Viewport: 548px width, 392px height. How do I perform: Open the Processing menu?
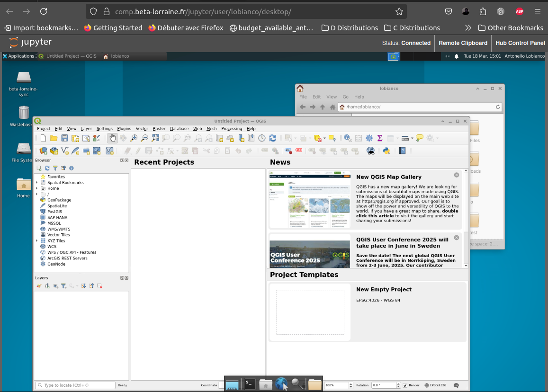232,128
